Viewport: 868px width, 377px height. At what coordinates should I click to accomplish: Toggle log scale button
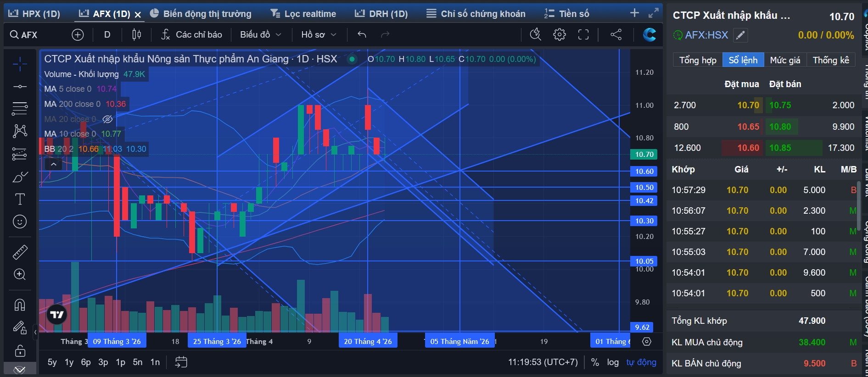pyautogui.click(x=613, y=362)
